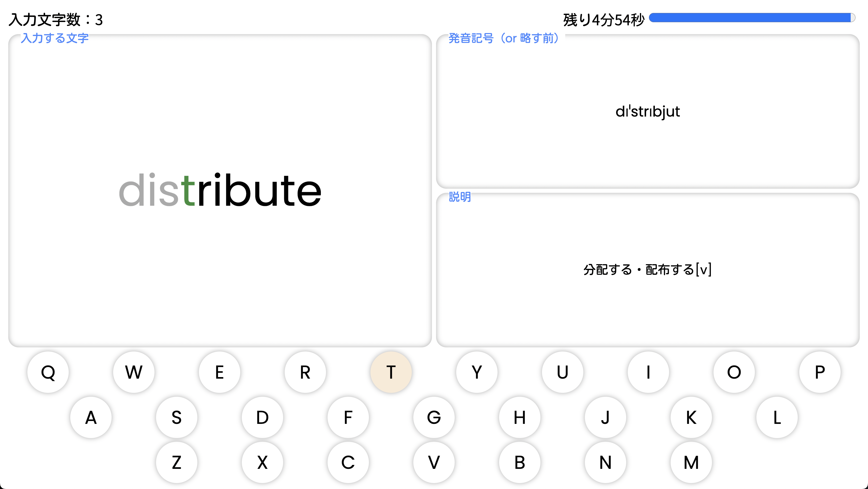The image size is (868, 489).
Task: Select the A key
Action: pos(91,417)
